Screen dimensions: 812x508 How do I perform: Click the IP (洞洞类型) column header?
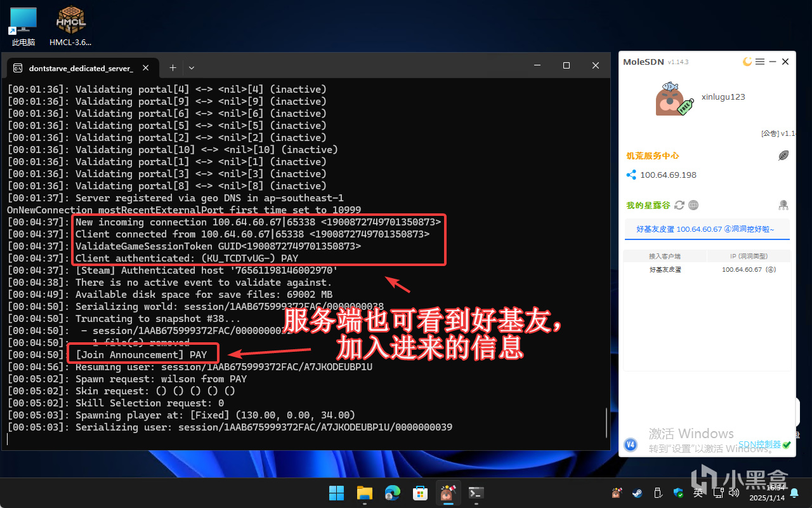pos(749,257)
